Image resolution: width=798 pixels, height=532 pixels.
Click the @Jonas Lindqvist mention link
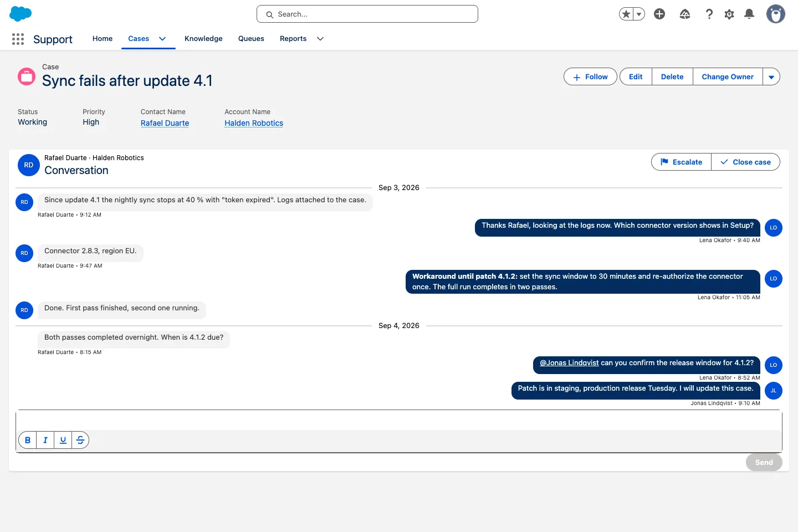569,363
